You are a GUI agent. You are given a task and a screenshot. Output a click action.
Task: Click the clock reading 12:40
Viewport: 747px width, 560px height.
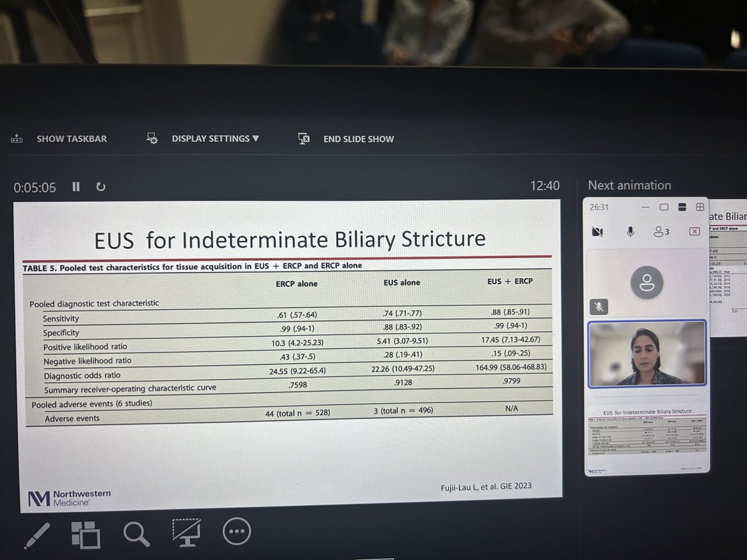pyautogui.click(x=545, y=185)
